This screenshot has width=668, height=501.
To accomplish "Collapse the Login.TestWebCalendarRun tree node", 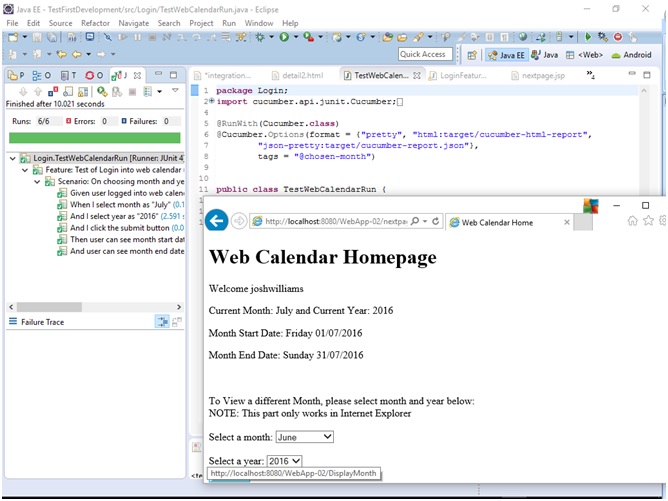I will click(11, 158).
